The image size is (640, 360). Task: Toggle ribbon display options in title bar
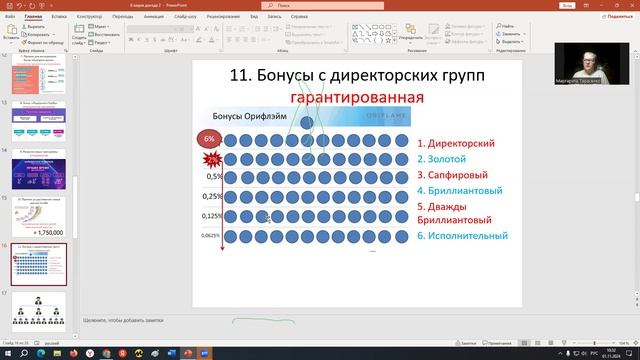(586, 6)
